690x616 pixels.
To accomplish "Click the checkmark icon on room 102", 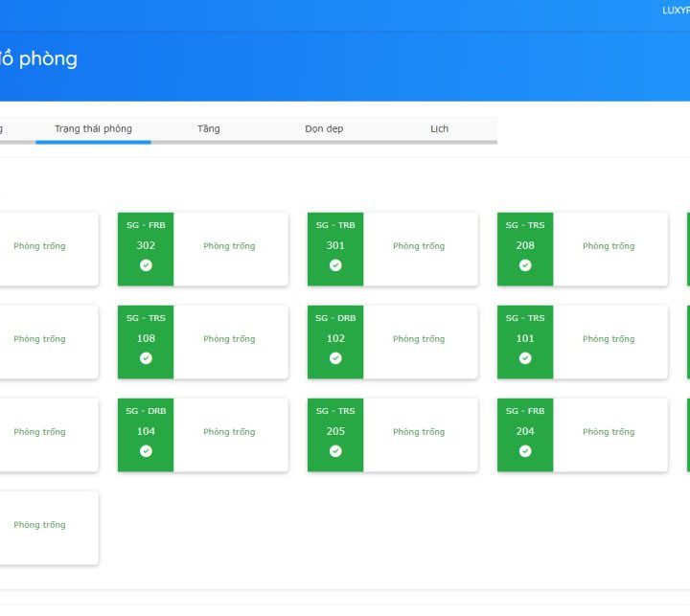I will pos(335,358).
